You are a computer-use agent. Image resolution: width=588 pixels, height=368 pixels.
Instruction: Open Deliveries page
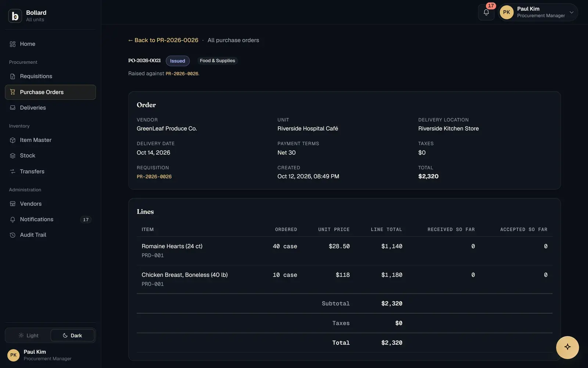50,108
